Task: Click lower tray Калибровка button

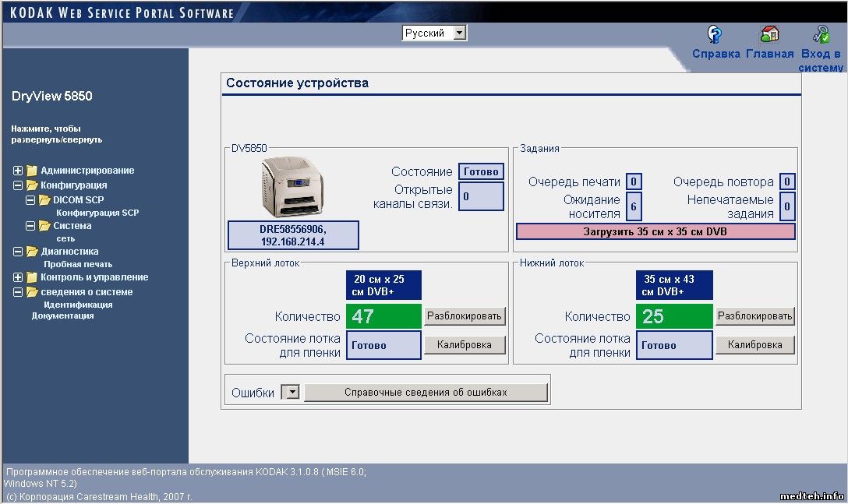Action: [x=754, y=344]
